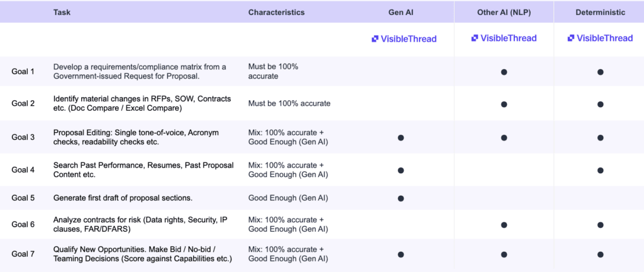
Task: Click the Task column header
Action: (x=62, y=12)
